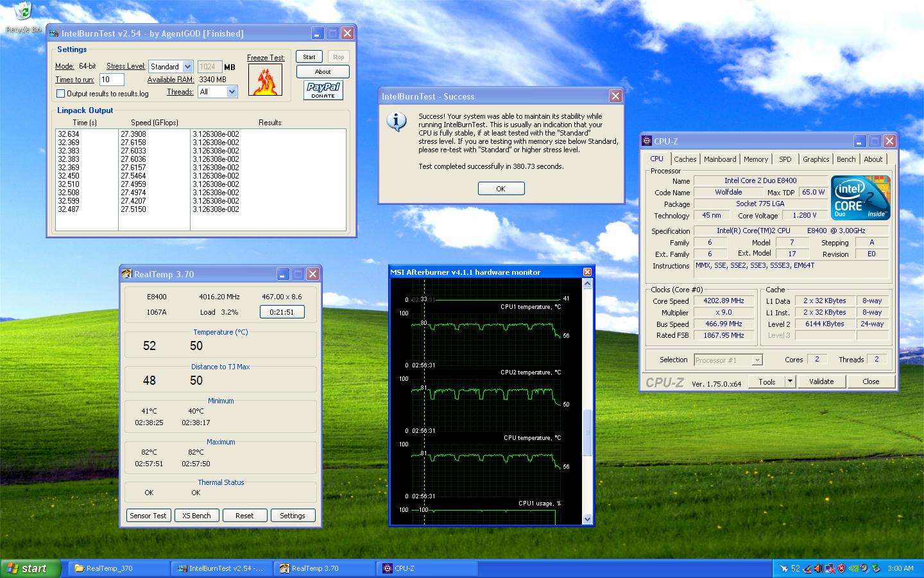Screen dimensions: 924x578
Task: Switch to the Caches tab in CPU-Z
Action: (x=685, y=159)
